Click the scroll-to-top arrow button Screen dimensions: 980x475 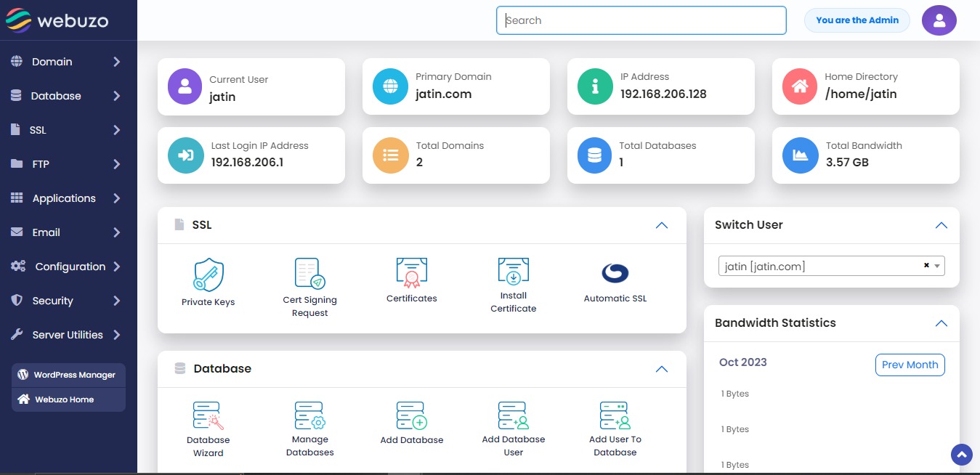962,455
